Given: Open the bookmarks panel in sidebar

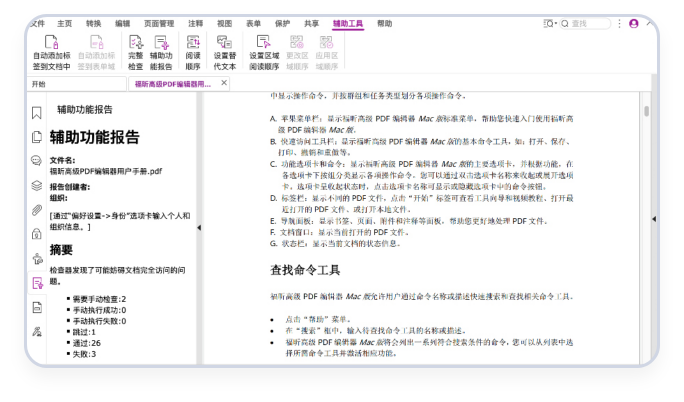Looking at the screenshot, I should (x=37, y=113).
